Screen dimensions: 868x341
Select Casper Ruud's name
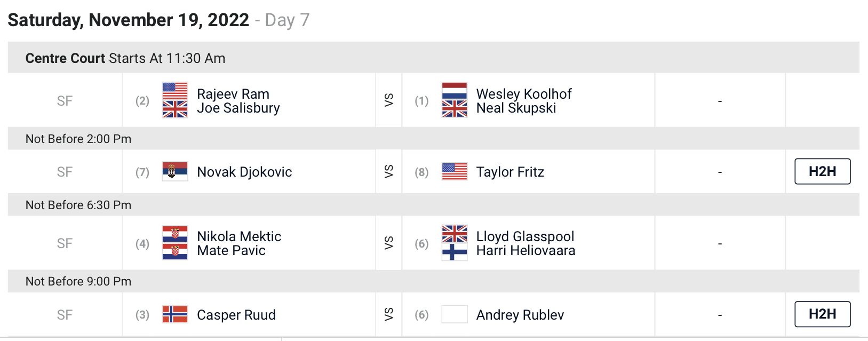coord(236,315)
